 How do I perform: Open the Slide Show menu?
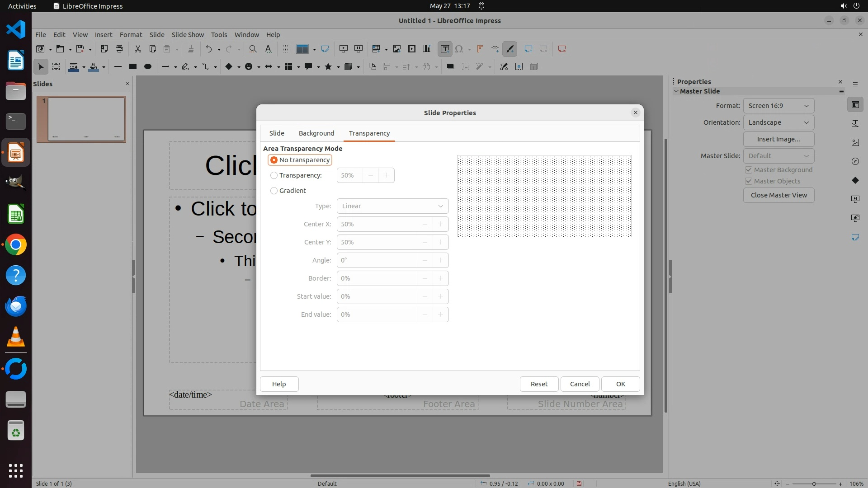(188, 34)
